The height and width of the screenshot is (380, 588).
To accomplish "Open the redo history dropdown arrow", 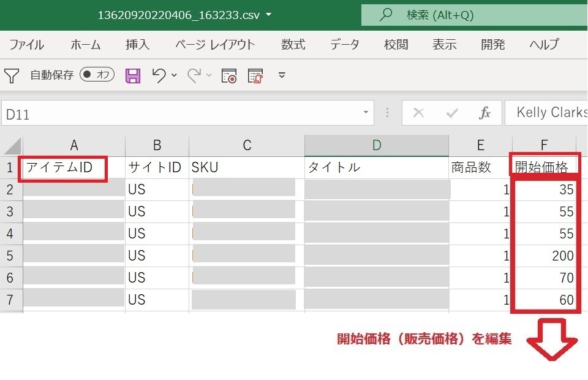I will (x=209, y=75).
